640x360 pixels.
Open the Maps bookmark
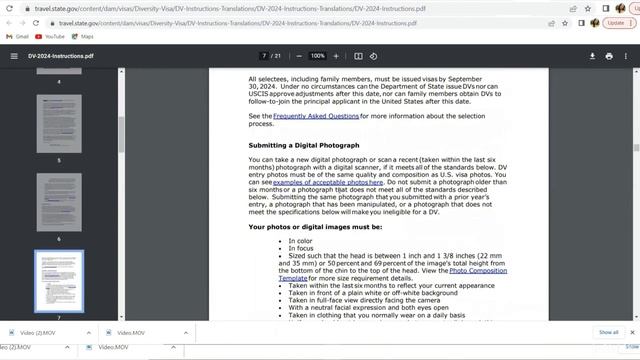tap(83, 37)
